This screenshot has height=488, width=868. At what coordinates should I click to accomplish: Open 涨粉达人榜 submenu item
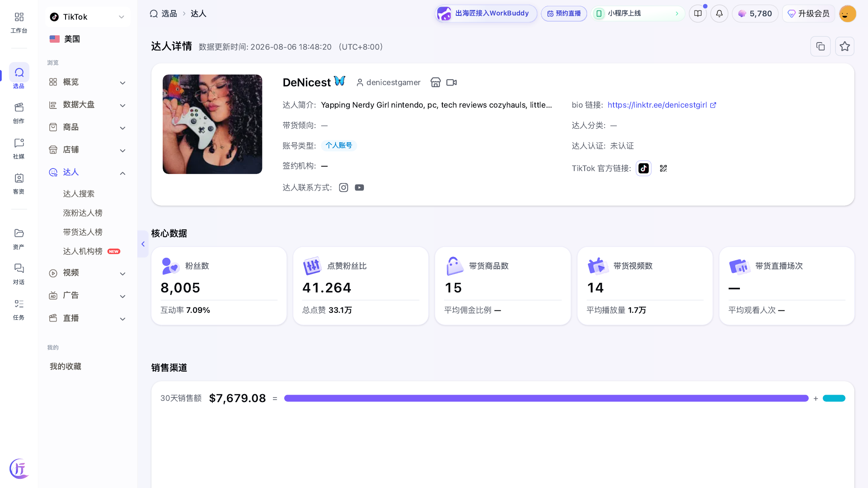(x=83, y=213)
